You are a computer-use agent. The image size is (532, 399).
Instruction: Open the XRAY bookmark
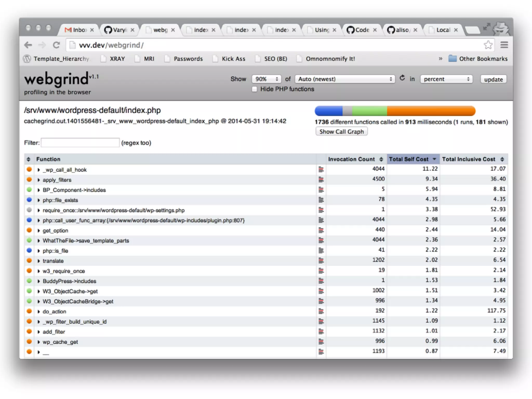pyautogui.click(x=113, y=59)
